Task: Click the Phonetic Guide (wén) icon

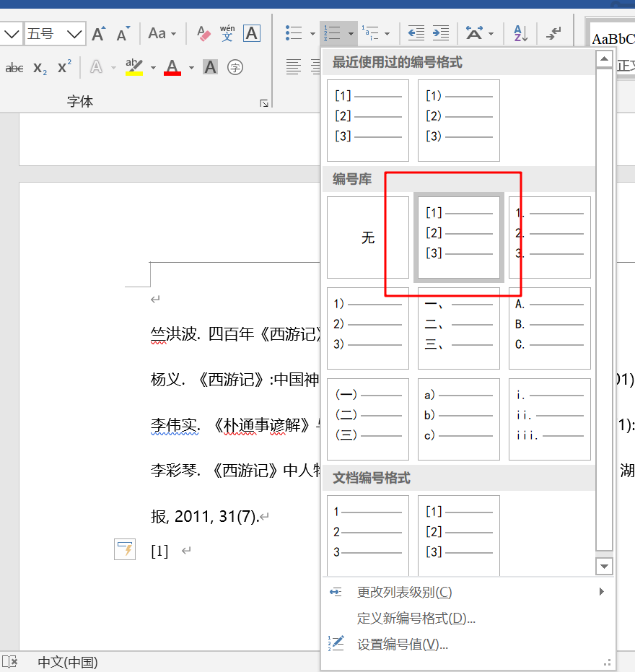Action: [227, 33]
